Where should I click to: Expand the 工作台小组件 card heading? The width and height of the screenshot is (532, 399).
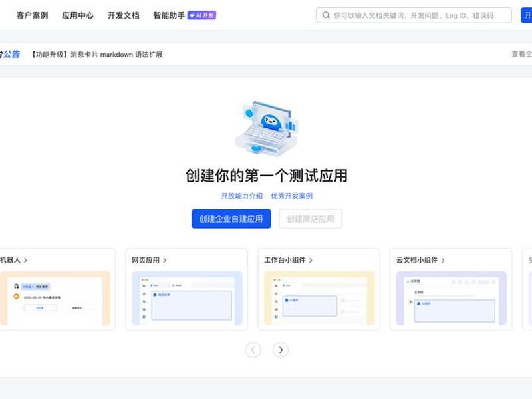point(289,260)
